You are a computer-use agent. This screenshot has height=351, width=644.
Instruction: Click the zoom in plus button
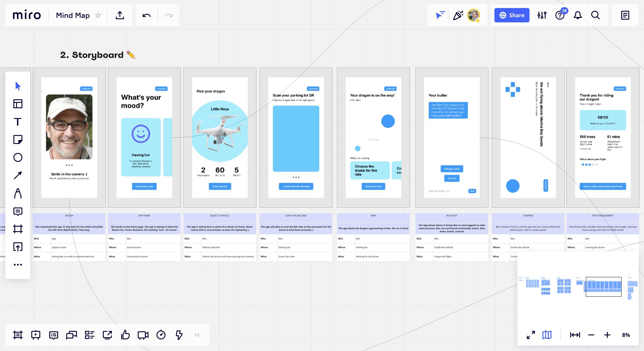607,335
